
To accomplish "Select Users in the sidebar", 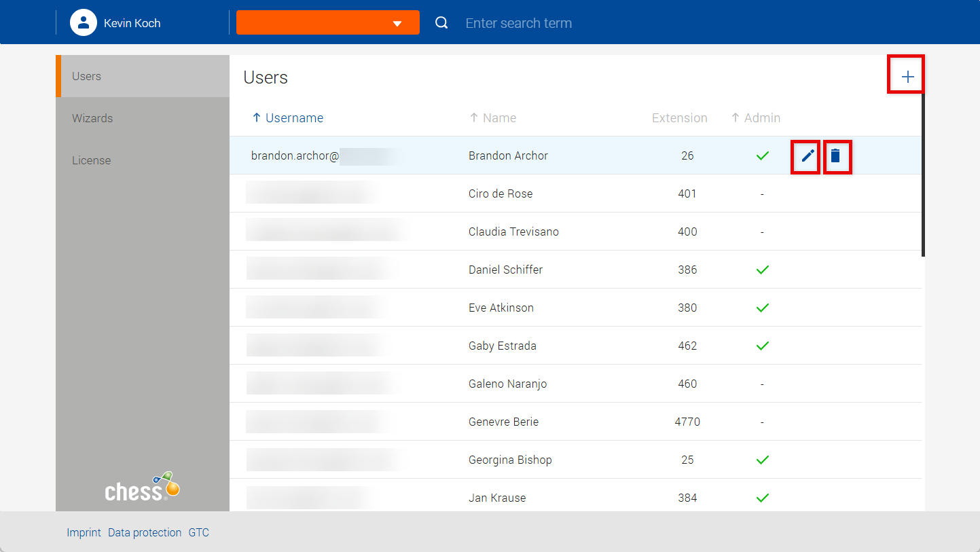I will click(86, 76).
